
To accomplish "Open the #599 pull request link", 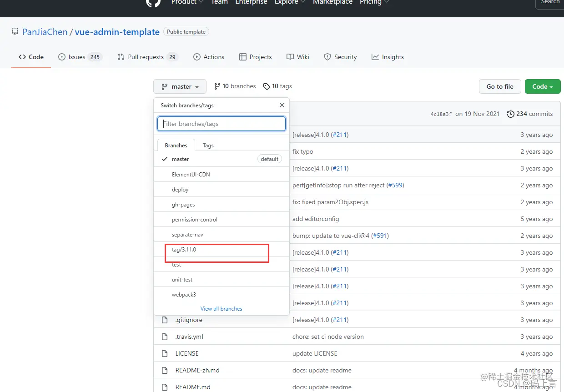I will click(x=395, y=185).
